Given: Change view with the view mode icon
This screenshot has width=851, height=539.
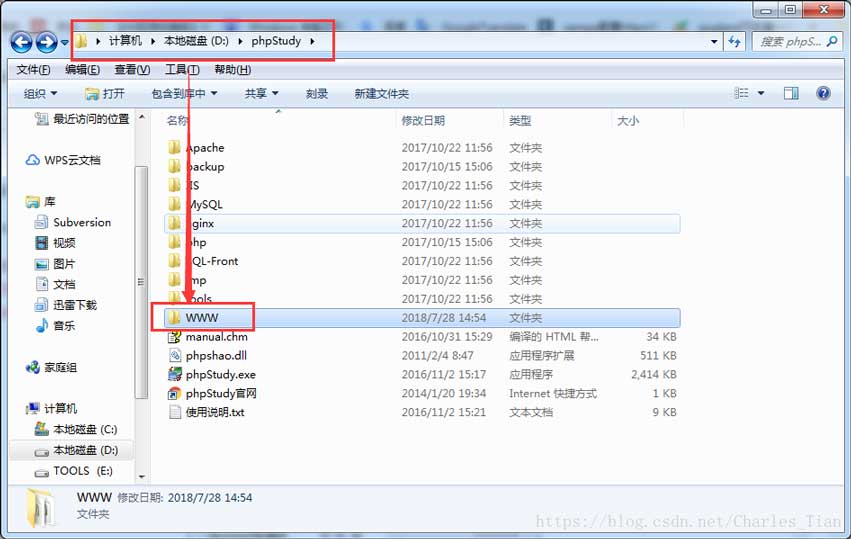Looking at the screenshot, I should (x=741, y=93).
